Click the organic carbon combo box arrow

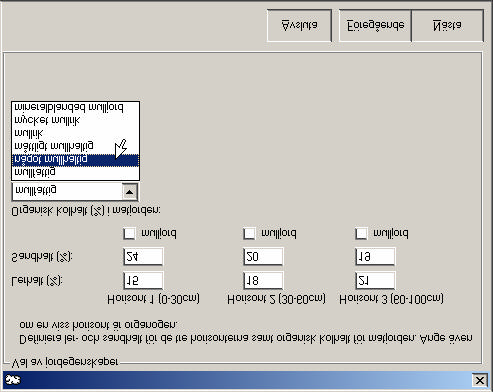[130, 192]
